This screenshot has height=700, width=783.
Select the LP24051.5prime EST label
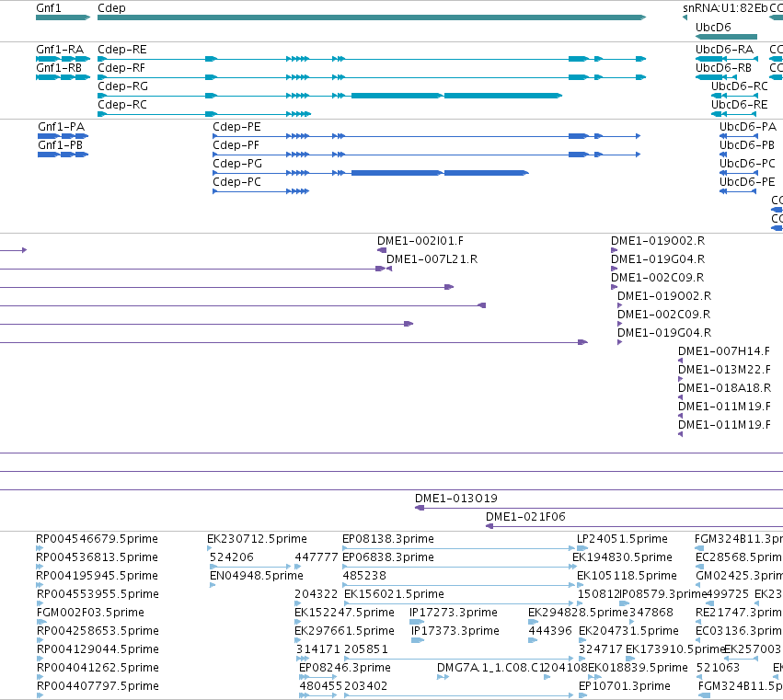tap(622, 539)
